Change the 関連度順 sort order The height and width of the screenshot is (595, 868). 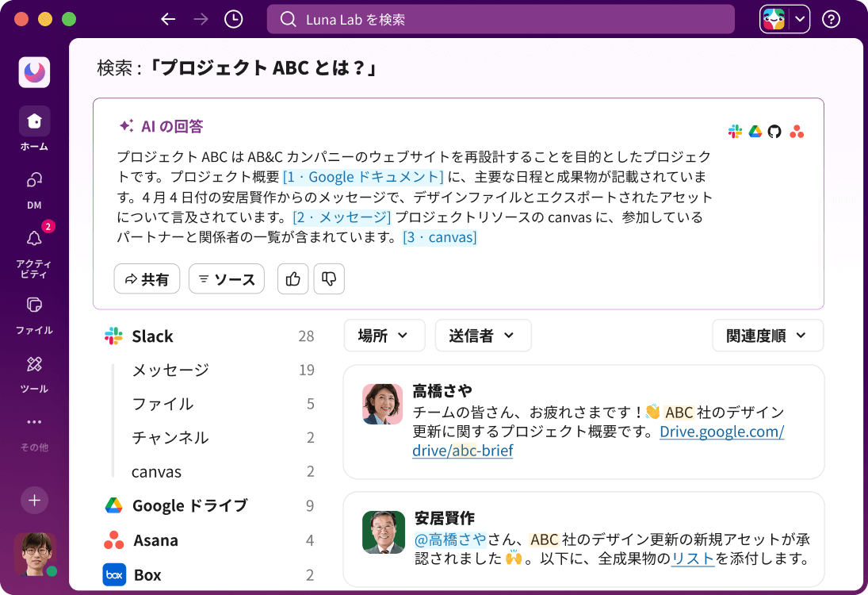[x=767, y=335]
